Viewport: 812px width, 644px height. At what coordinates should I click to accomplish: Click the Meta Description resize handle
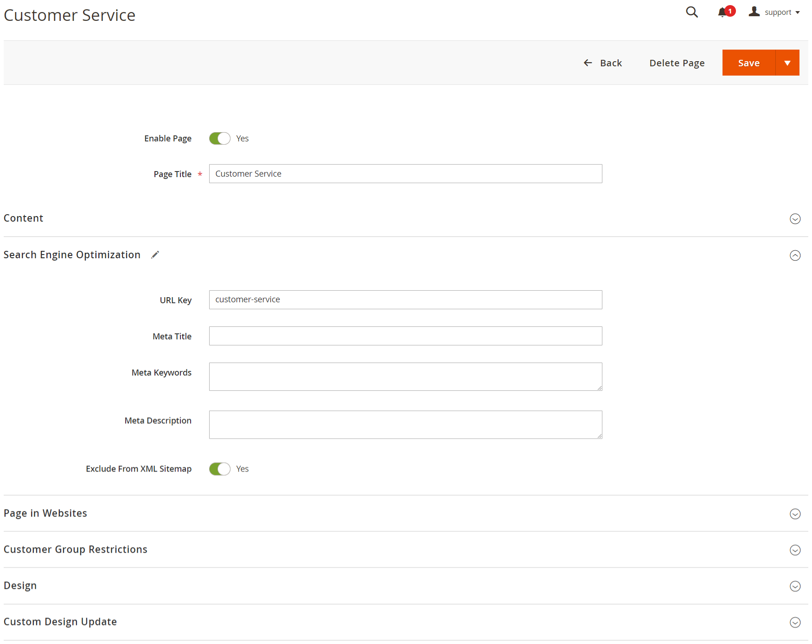600,436
